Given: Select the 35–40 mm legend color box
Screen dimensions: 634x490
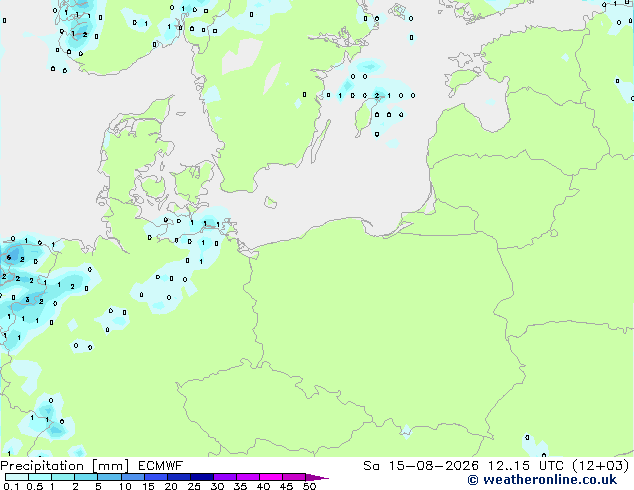Looking at the screenshot, I should coord(247,477).
